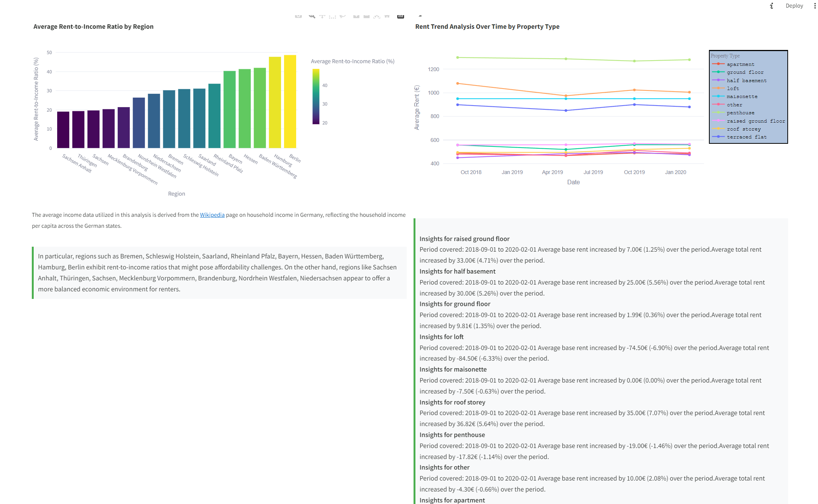Open the three-dot app menu

tap(815, 6)
